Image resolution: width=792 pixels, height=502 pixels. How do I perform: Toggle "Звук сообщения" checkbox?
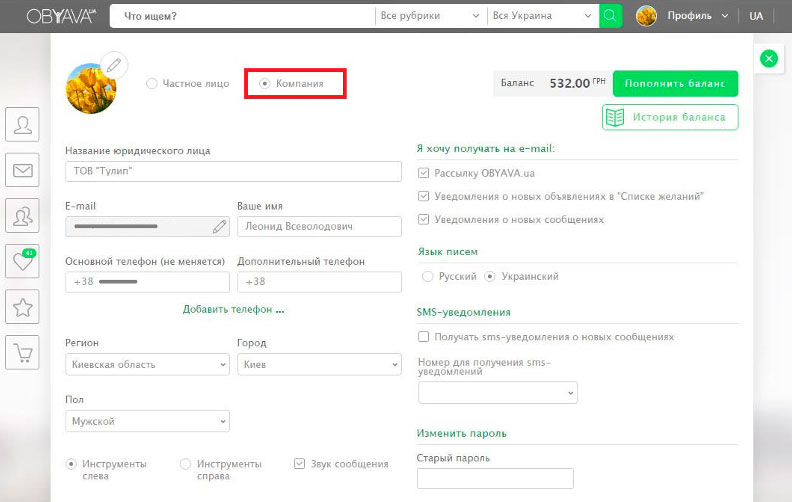[x=300, y=464]
